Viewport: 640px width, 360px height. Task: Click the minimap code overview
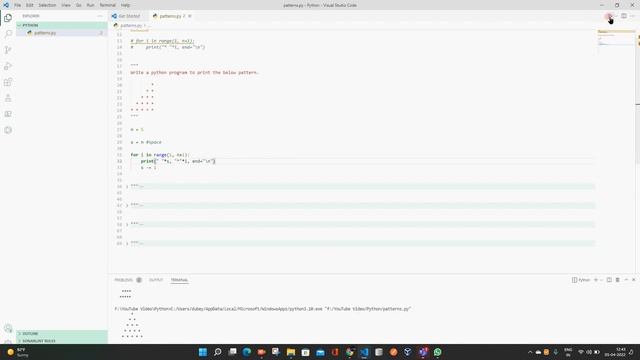point(616,38)
